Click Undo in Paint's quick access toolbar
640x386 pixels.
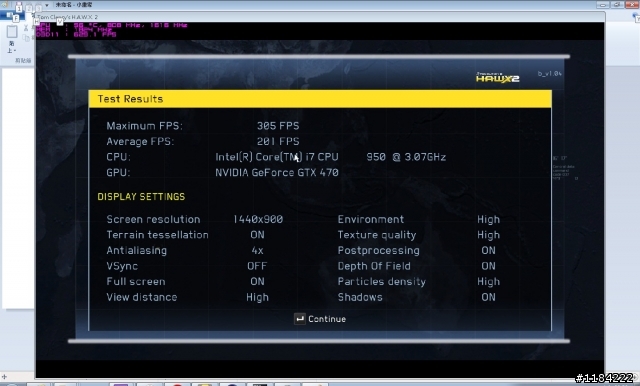tap(29, 7)
